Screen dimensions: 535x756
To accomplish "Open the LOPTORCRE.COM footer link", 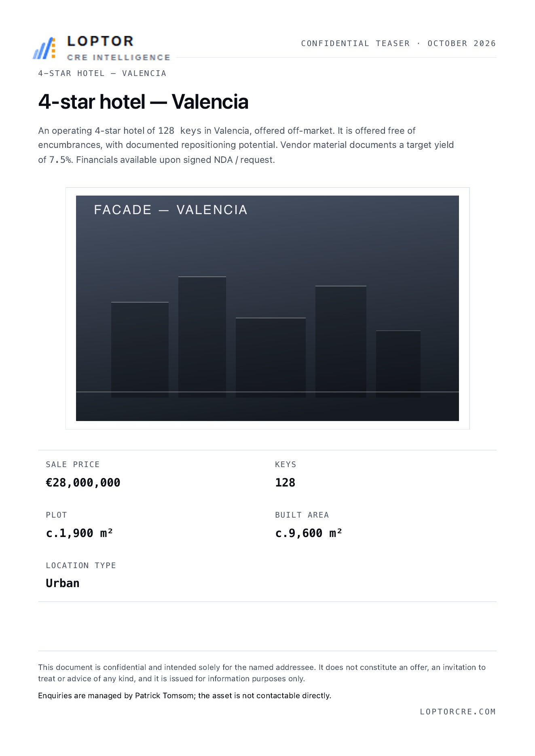I will coord(458,712).
